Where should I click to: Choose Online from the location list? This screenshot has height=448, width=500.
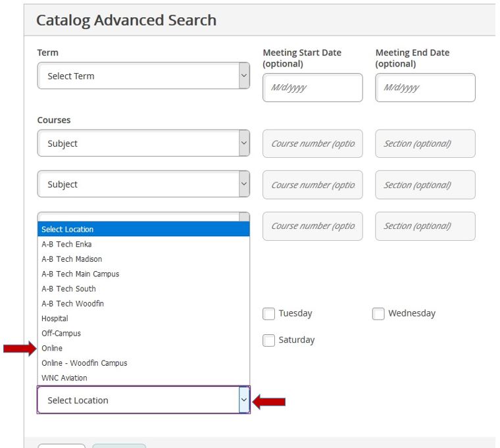tap(53, 348)
